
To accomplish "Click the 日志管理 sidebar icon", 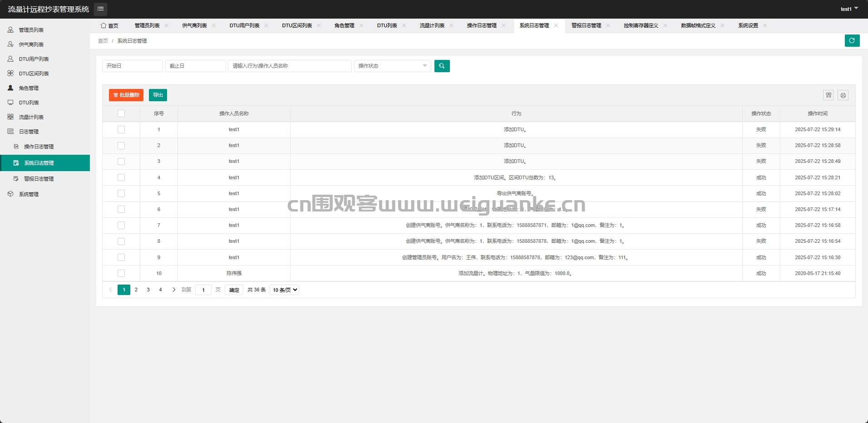I will coord(10,131).
